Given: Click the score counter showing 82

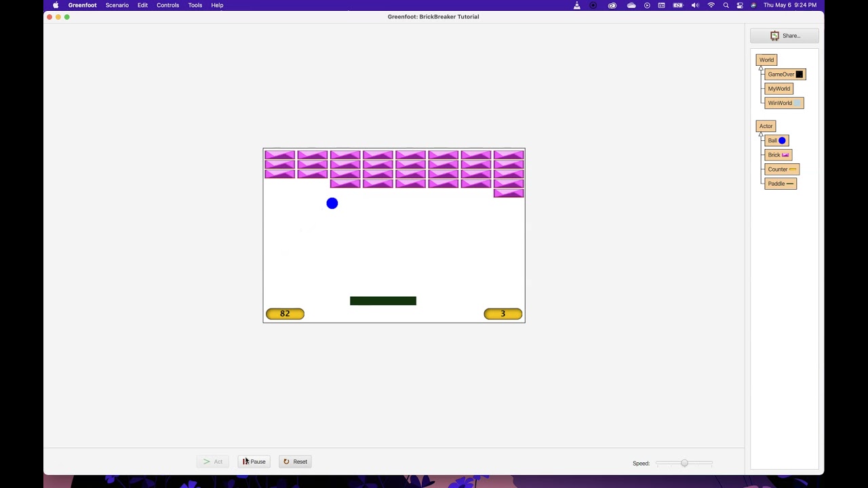Looking at the screenshot, I should 285,314.
